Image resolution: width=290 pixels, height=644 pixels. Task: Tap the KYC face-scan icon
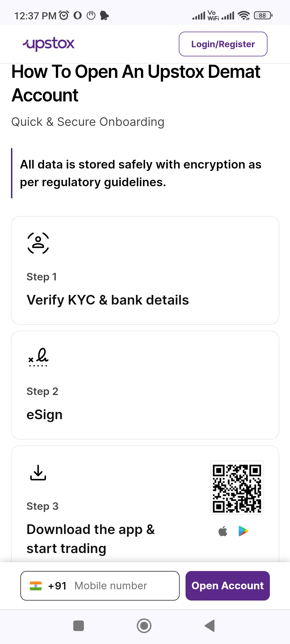click(38, 243)
